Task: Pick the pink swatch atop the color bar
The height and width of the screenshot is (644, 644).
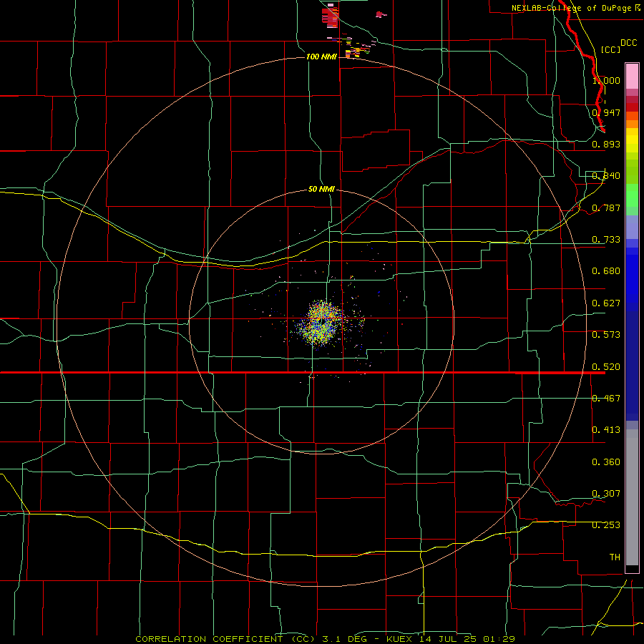Action: pyautogui.click(x=632, y=76)
